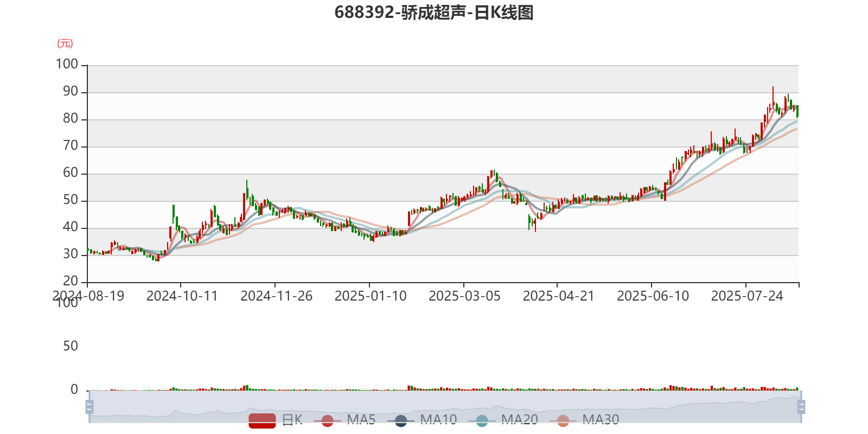Toggle the MA30 line in the legend

click(584, 420)
